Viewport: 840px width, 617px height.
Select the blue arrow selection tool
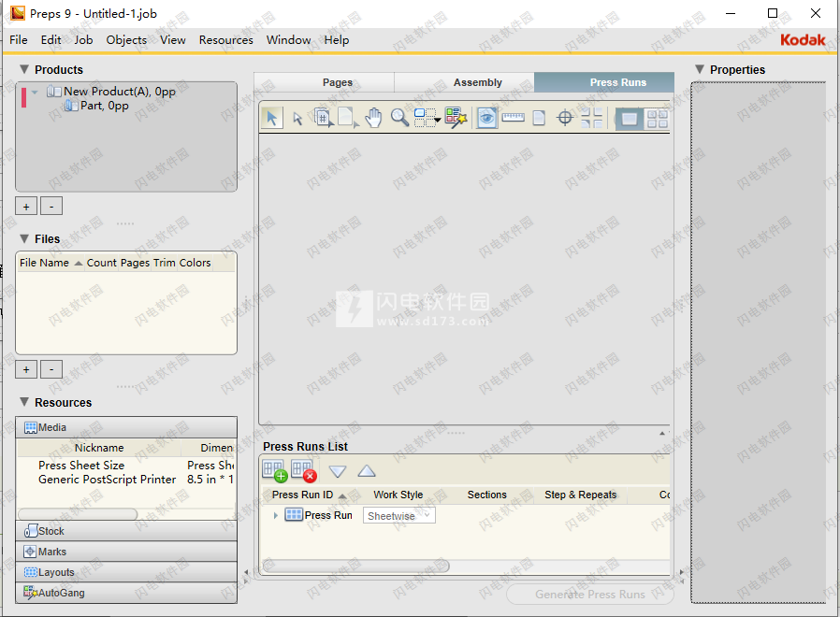[x=272, y=118]
